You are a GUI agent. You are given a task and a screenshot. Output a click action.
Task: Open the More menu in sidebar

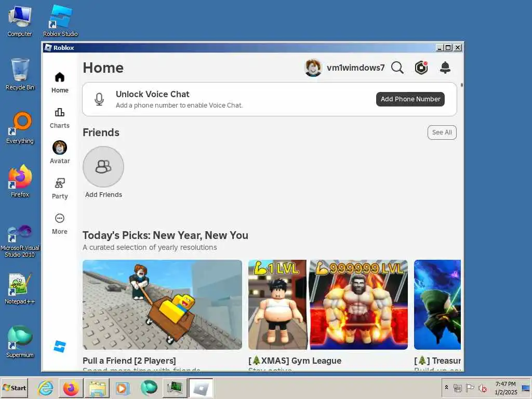[x=60, y=224]
